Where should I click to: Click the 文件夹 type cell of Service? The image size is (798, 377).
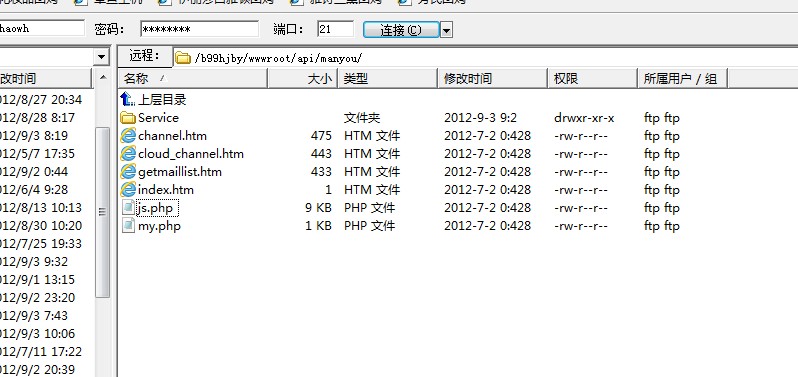[362, 118]
